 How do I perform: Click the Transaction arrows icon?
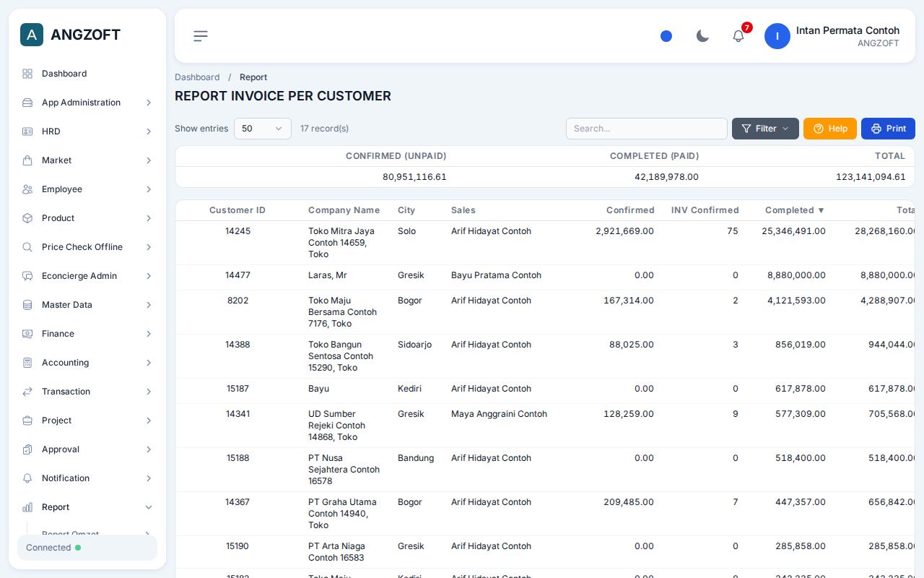27,392
